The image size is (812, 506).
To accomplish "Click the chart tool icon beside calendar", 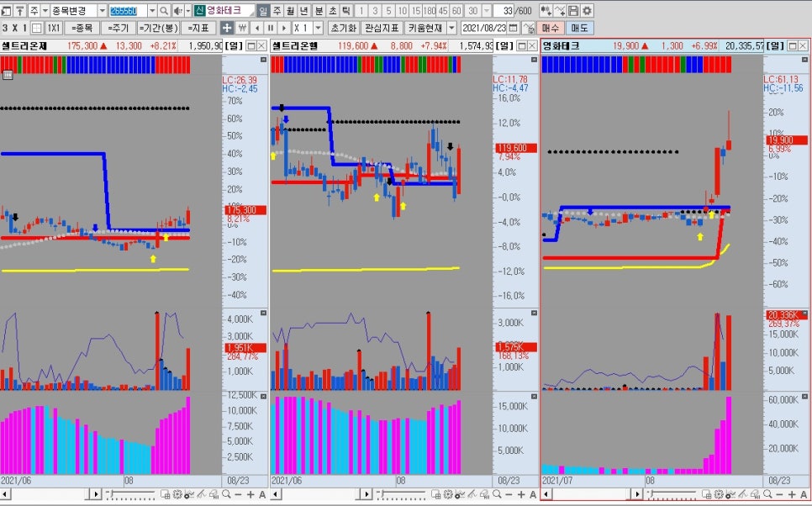I will [528, 28].
